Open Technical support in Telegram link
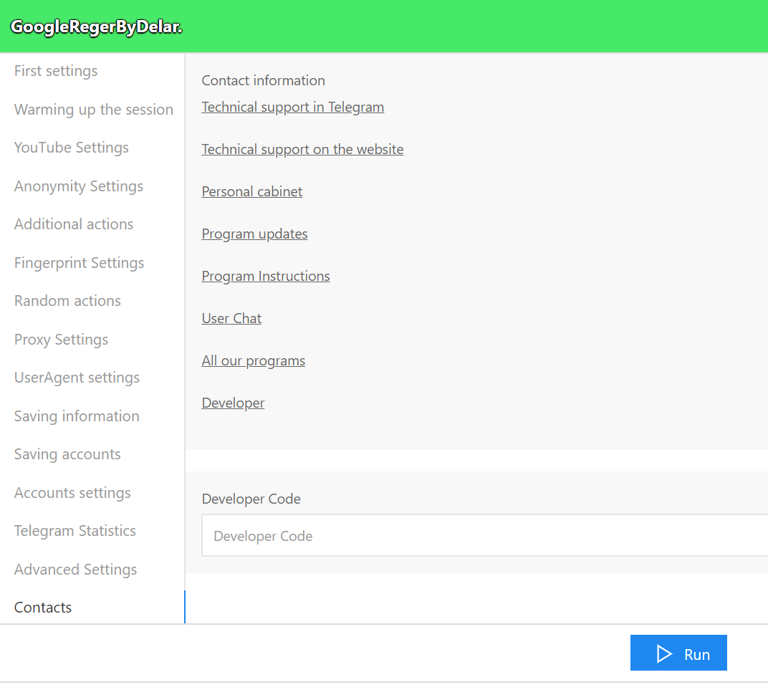768x700 pixels. click(x=293, y=107)
